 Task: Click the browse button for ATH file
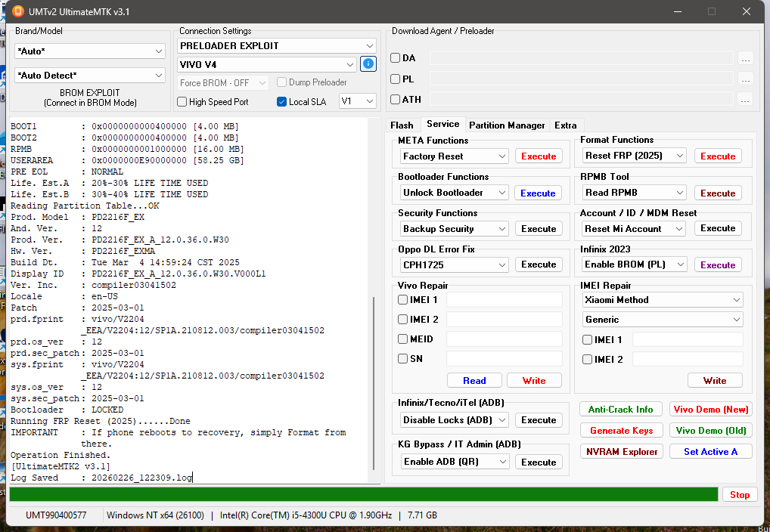pos(745,99)
